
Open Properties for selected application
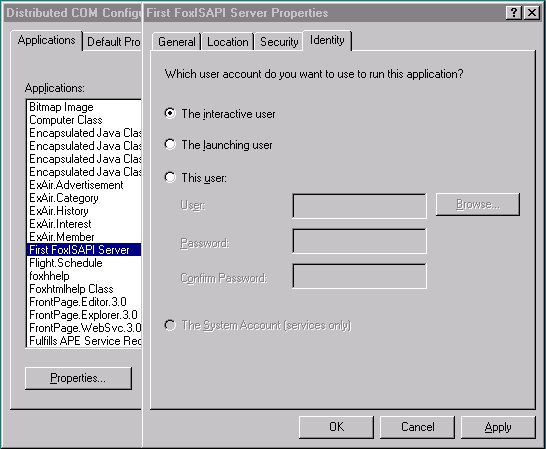[78, 378]
